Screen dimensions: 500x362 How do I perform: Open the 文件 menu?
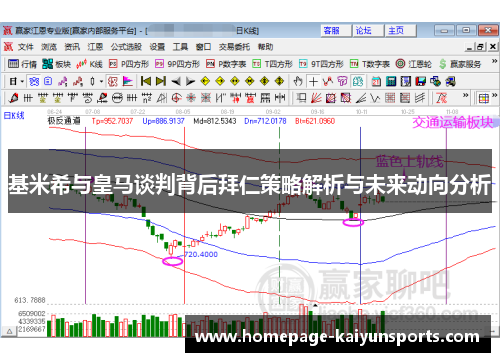pos(26,47)
